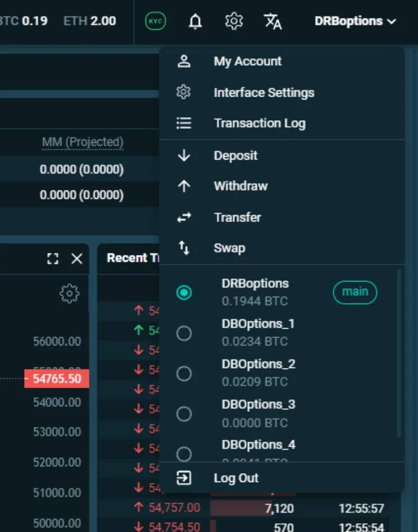Screen dimensions: 418x532
Task: Click the Interface Settings gear icon
Action: coord(184,92)
